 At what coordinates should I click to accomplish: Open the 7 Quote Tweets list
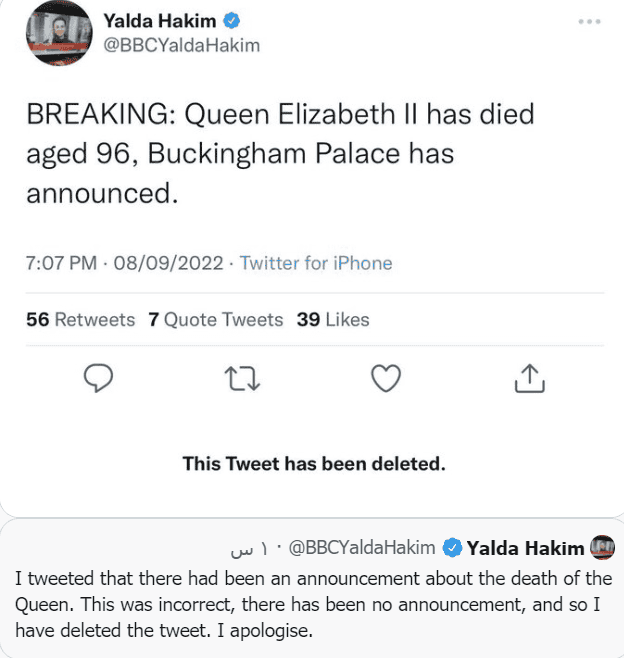(x=215, y=320)
